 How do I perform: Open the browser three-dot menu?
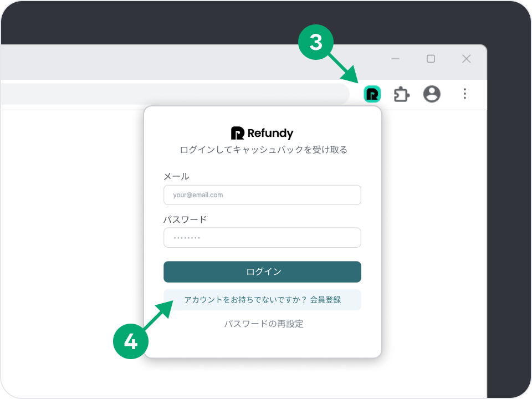[x=464, y=94]
